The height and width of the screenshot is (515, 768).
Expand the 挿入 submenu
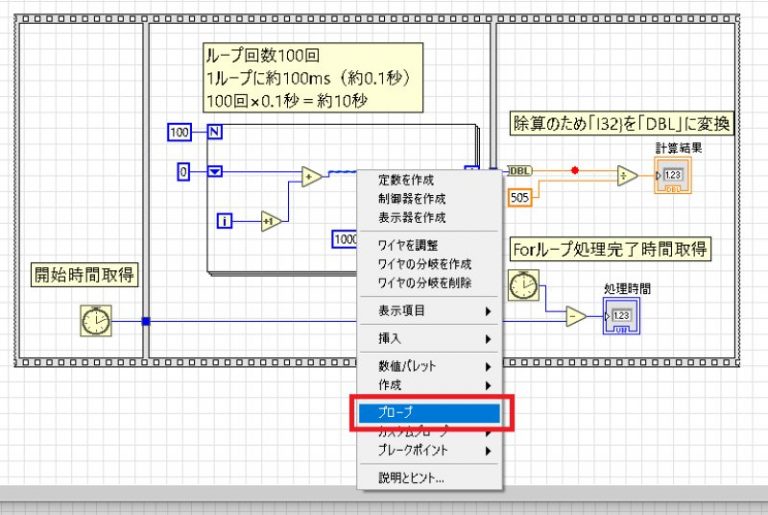[429, 339]
